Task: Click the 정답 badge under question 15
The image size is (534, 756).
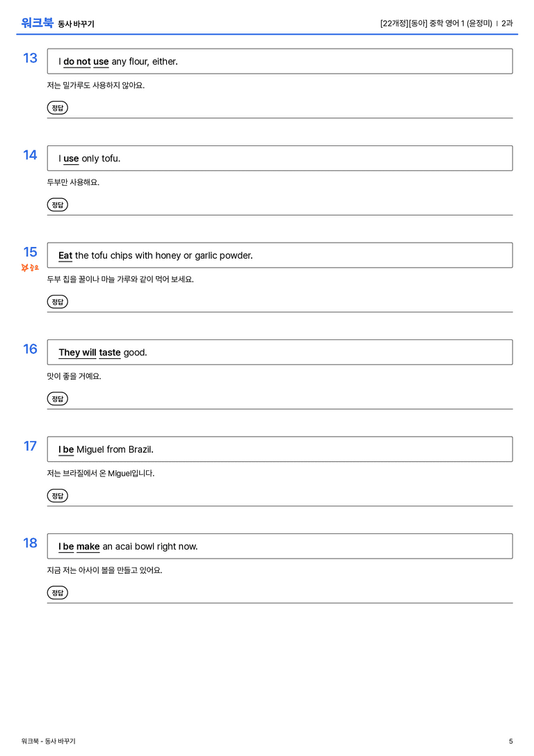Action: [57, 301]
